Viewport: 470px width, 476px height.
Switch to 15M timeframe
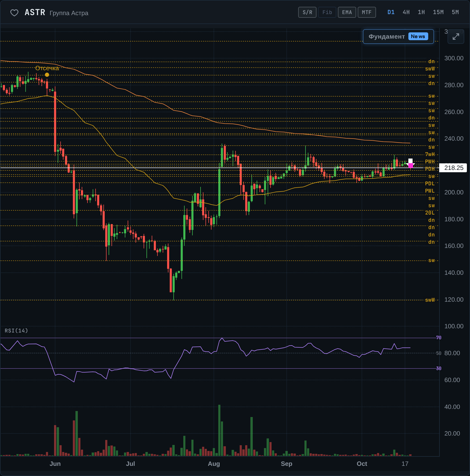[438, 12]
